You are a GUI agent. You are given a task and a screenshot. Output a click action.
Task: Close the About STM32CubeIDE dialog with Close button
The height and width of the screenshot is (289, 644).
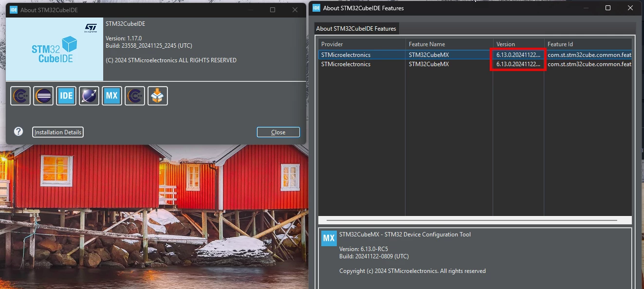[x=278, y=132]
